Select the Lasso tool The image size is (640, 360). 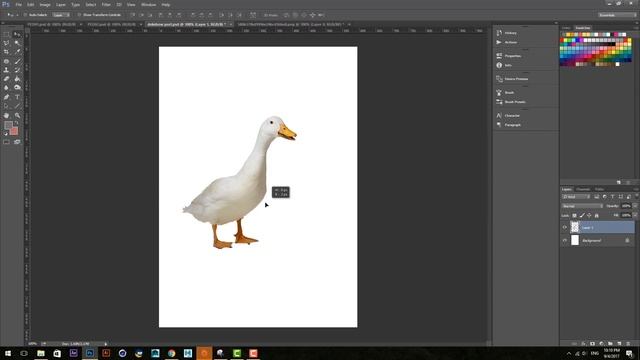(6, 43)
